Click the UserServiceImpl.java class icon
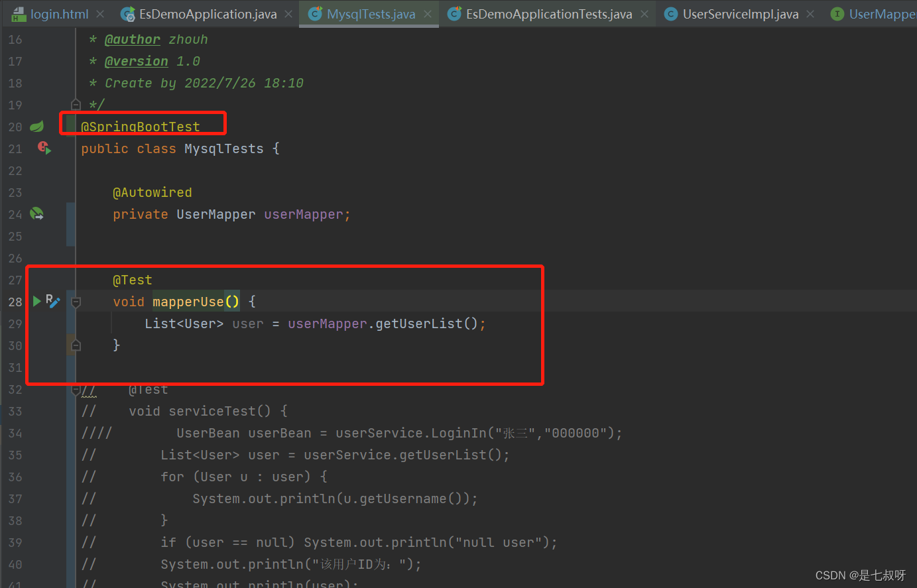The height and width of the screenshot is (588, 917). (x=671, y=14)
